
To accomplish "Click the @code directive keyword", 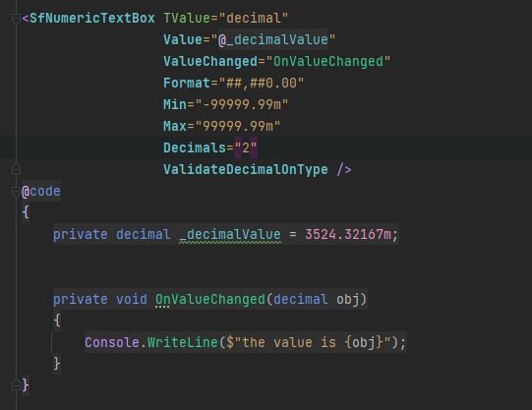I will [x=41, y=192].
